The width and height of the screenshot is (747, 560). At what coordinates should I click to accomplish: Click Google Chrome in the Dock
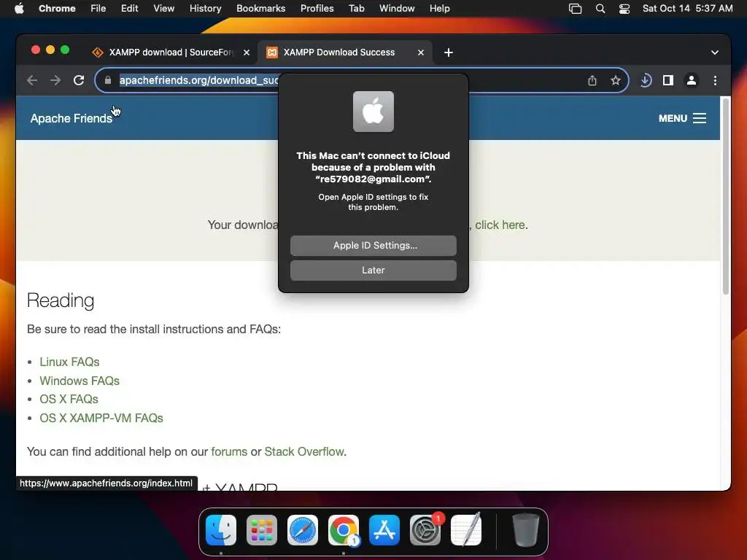click(344, 530)
